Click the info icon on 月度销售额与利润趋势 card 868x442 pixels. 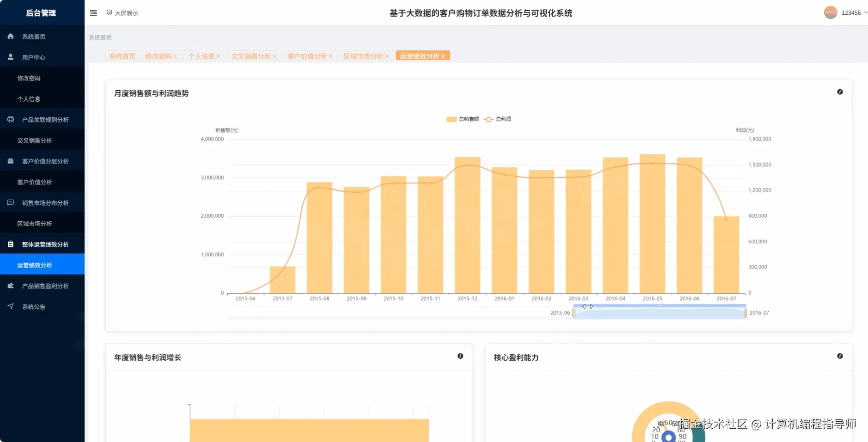(x=840, y=92)
